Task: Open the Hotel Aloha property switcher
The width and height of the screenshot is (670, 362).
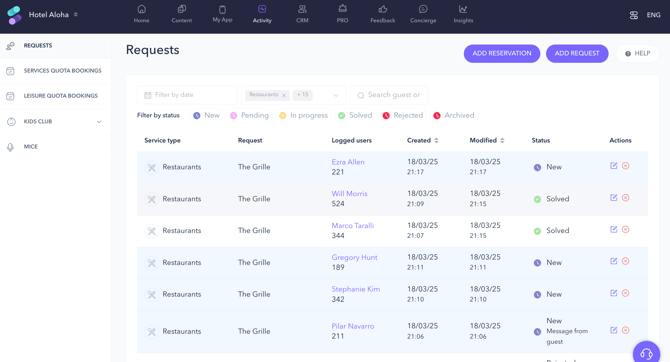Action: 53,15
